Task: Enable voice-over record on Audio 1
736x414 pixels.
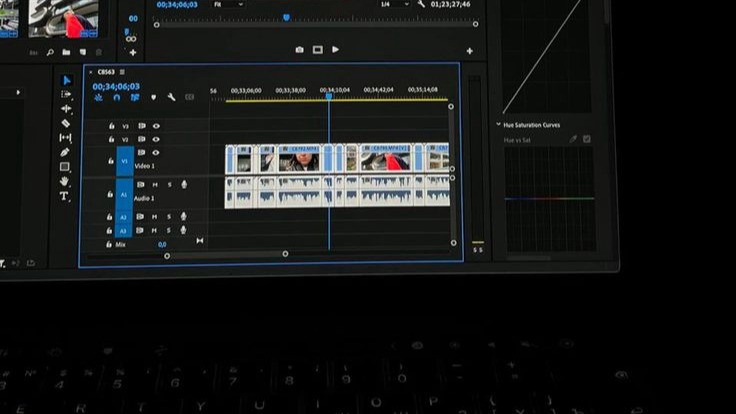Action: 184,184
